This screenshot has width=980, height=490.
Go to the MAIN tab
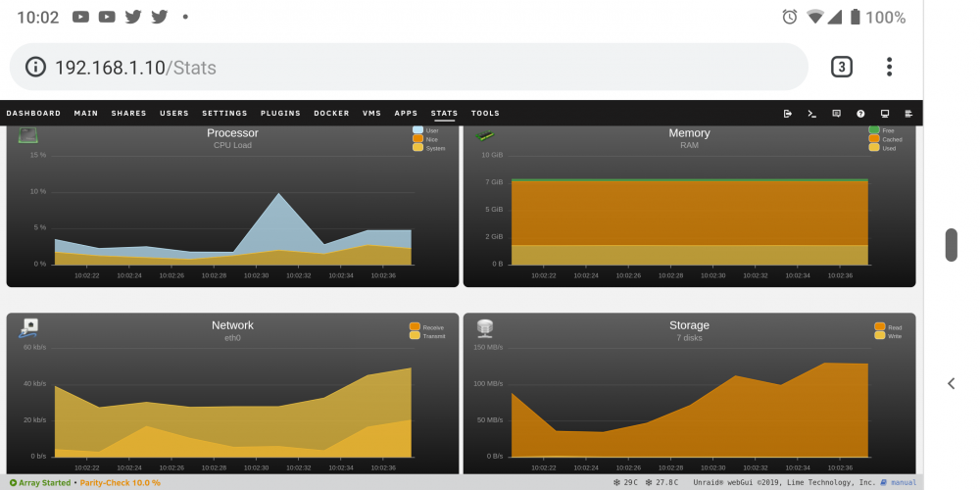86,114
